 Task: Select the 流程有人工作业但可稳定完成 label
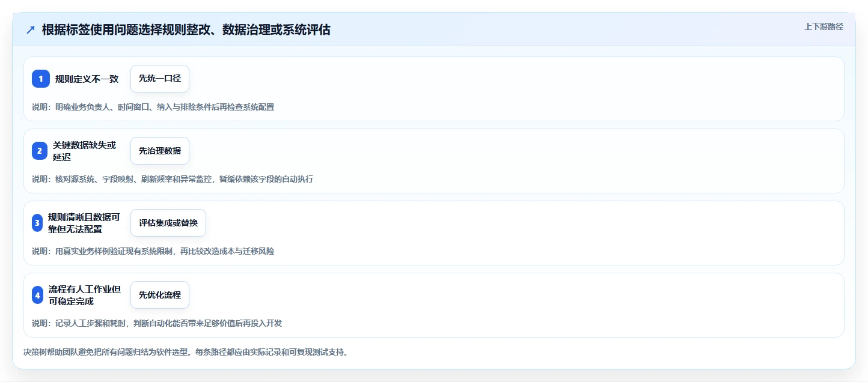click(x=85, y=295)
